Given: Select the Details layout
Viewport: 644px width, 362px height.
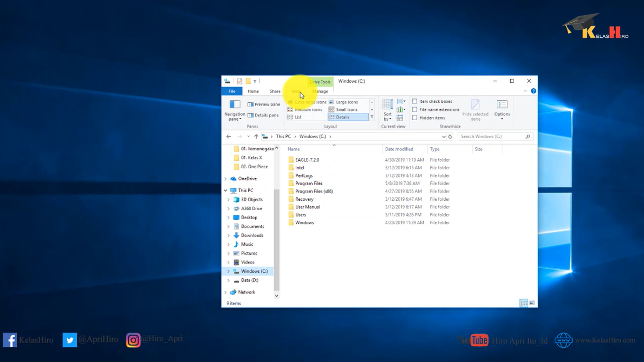Looking at the screenshot, I should 348,117.
